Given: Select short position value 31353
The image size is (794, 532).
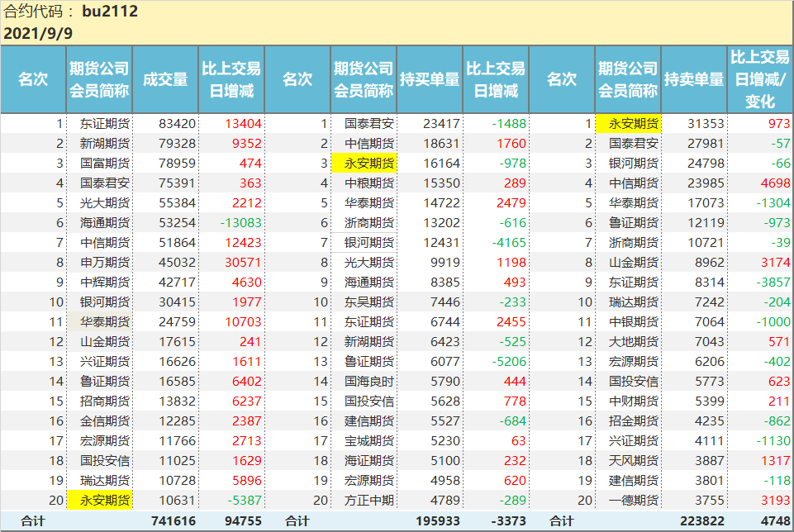Looking at the screenshot, I should pyautogui.click(x=706, y=124).
